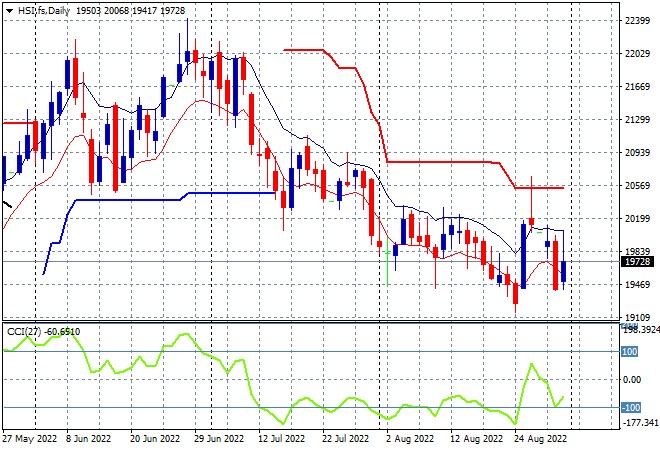Select the HSI,fs,Daily chart title text
Screen dimensions: 660x450
click(44, 11)
